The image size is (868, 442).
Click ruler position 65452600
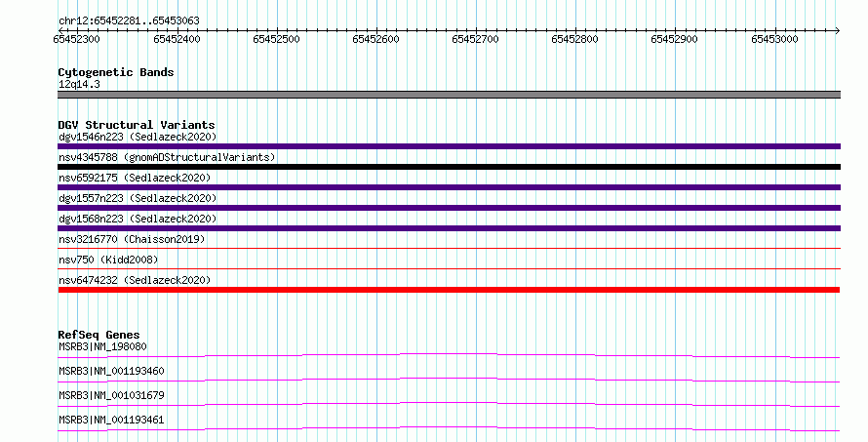pyautogui.click(x=375, y=39)
